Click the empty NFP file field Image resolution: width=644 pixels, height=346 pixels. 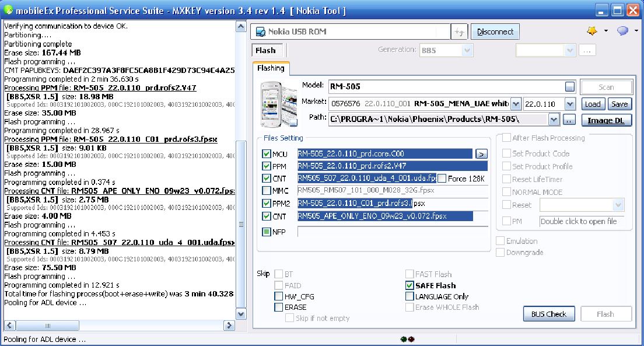pyautogui.click(x=392, y=232)
